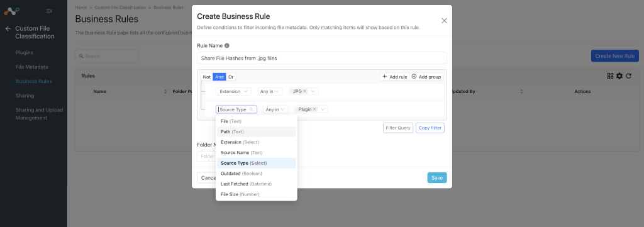The width and height of the screenshot is (644, 227).
Task: Refresh the rules list
Action: click(x=628, y=76)
